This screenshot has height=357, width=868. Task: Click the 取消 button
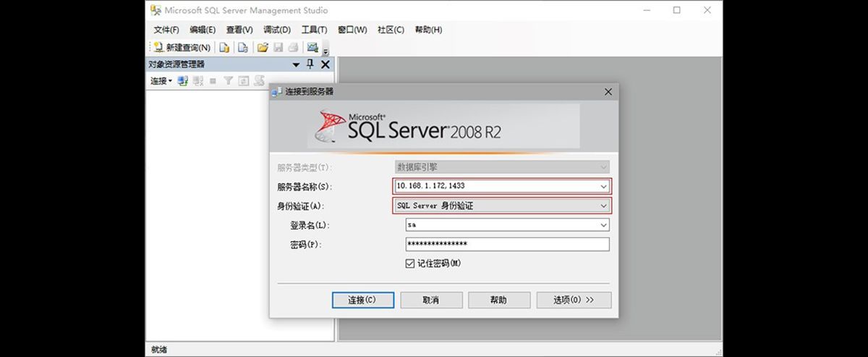coord(432,300)
